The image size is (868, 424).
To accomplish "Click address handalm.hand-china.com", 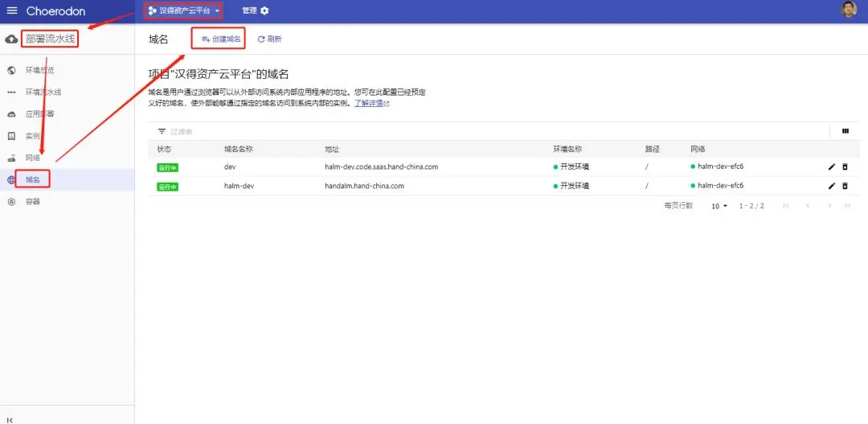I will point(364,186).
